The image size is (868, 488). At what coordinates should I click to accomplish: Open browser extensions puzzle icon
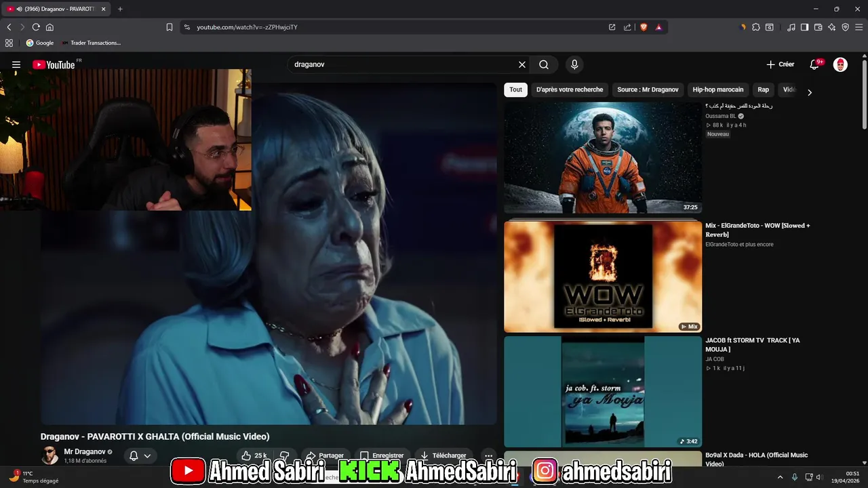pos(756,27)
